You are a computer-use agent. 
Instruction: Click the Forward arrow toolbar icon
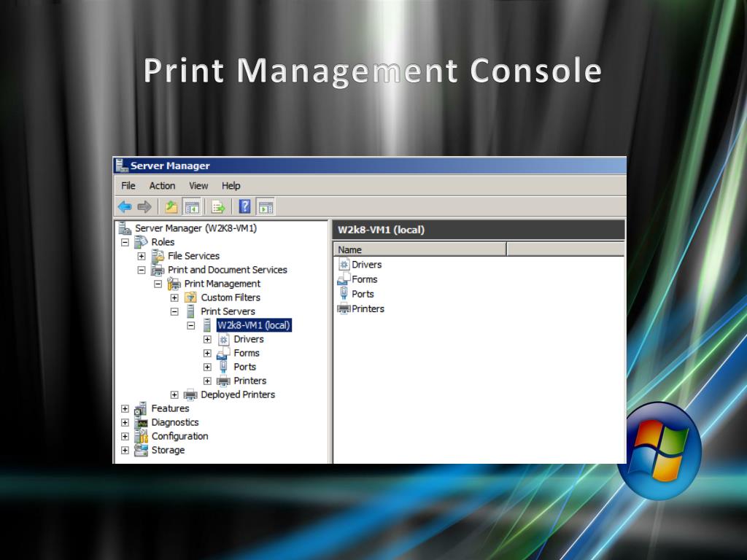click(144, 206)
